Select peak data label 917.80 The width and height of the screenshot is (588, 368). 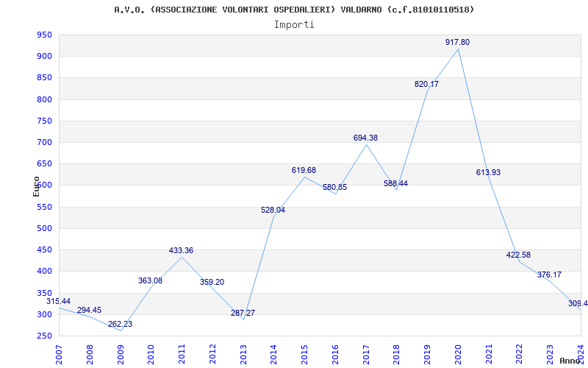coord(457,42)
